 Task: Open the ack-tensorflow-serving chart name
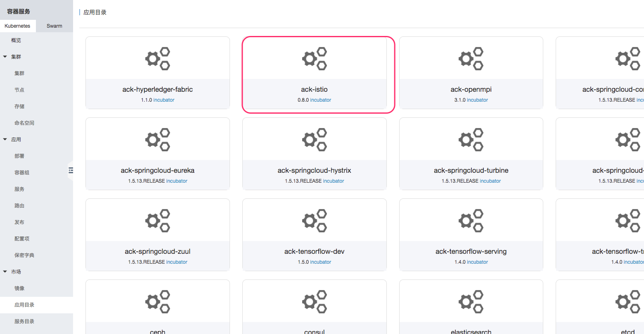click(x=471, y=251)
